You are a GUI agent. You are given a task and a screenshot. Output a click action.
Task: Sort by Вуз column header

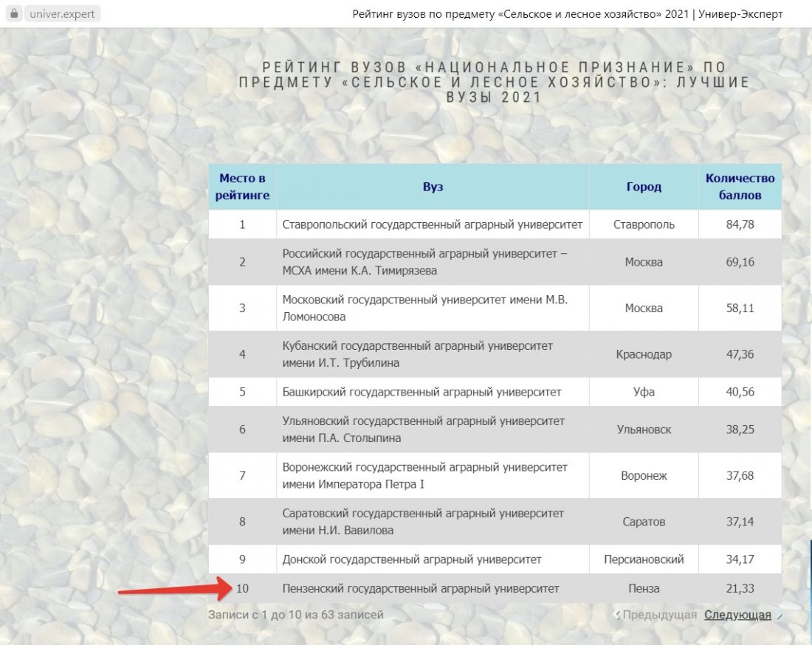433,187
